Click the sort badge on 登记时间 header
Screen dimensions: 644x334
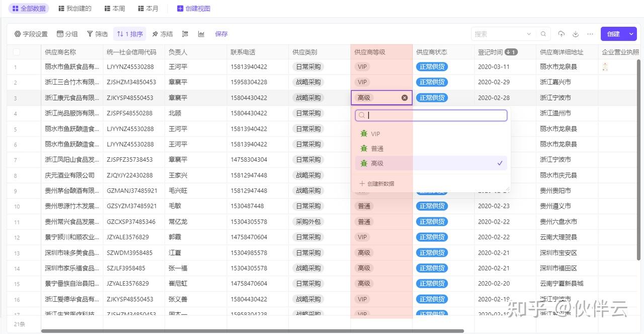pos(511,52)
